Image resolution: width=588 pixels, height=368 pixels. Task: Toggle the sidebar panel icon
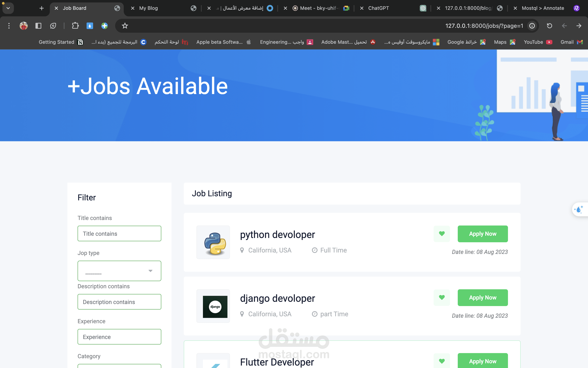pos(38,26)
